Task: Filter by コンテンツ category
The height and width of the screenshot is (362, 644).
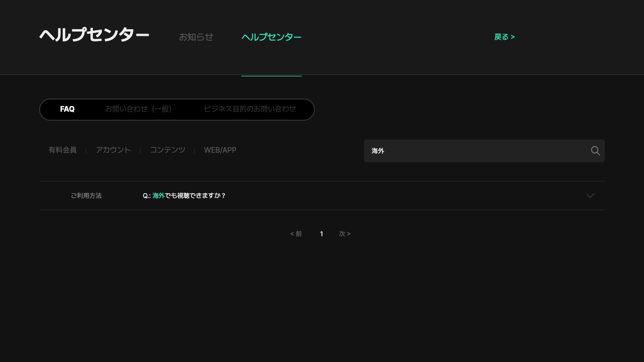Action: click(167, 150)
